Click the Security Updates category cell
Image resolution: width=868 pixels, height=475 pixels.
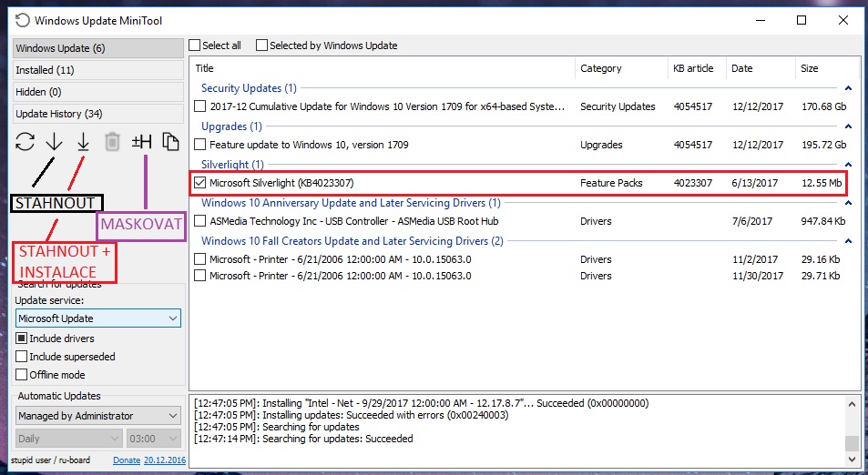[x=618, y=106]
